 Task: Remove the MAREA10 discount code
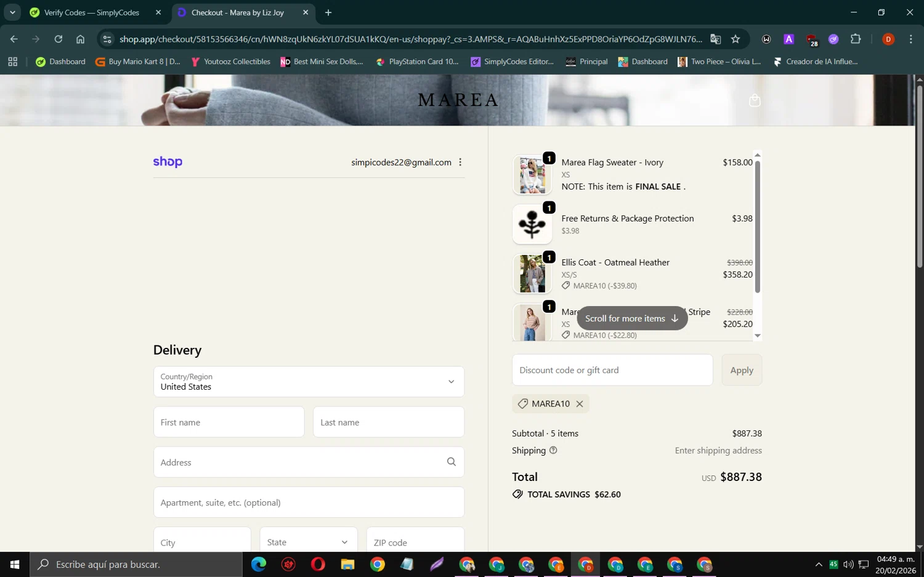tap(580, 404)
